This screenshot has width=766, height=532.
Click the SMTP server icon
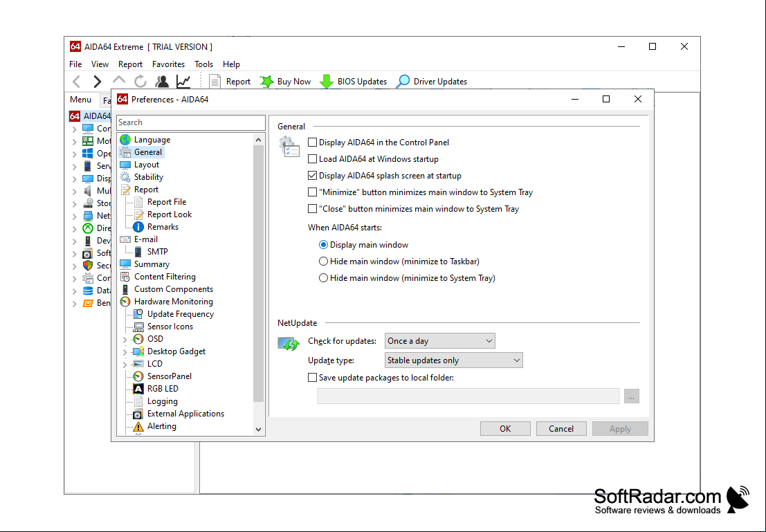139,252
